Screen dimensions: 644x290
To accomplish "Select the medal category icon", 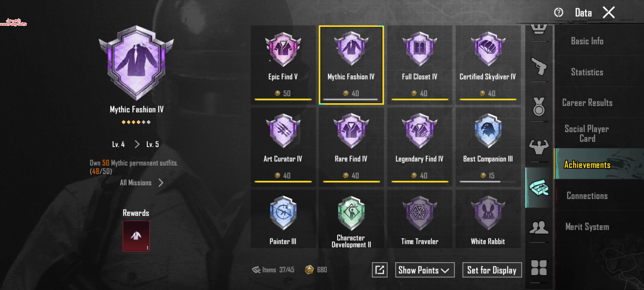I will click(539, 107).
